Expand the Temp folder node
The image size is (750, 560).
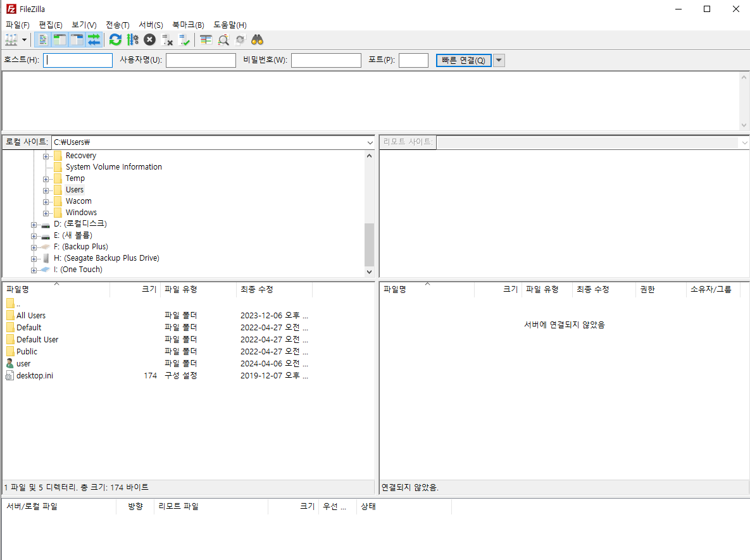tap(46, 179)
